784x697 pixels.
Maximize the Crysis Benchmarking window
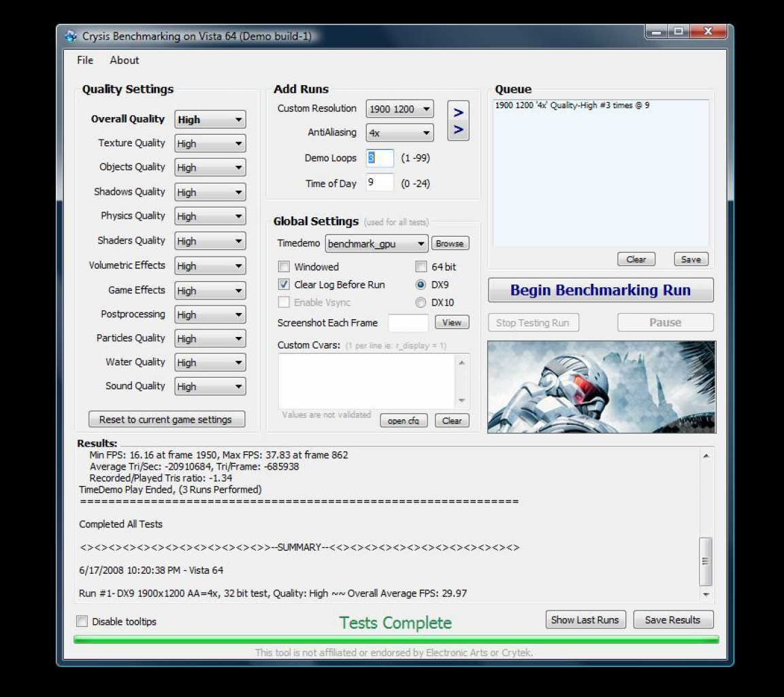click(x=679, y=31)
